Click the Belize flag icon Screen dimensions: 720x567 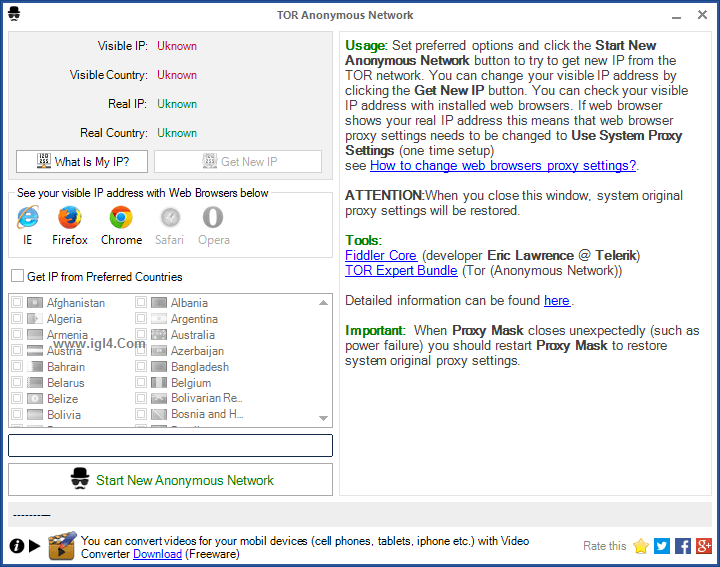(35, 399)
